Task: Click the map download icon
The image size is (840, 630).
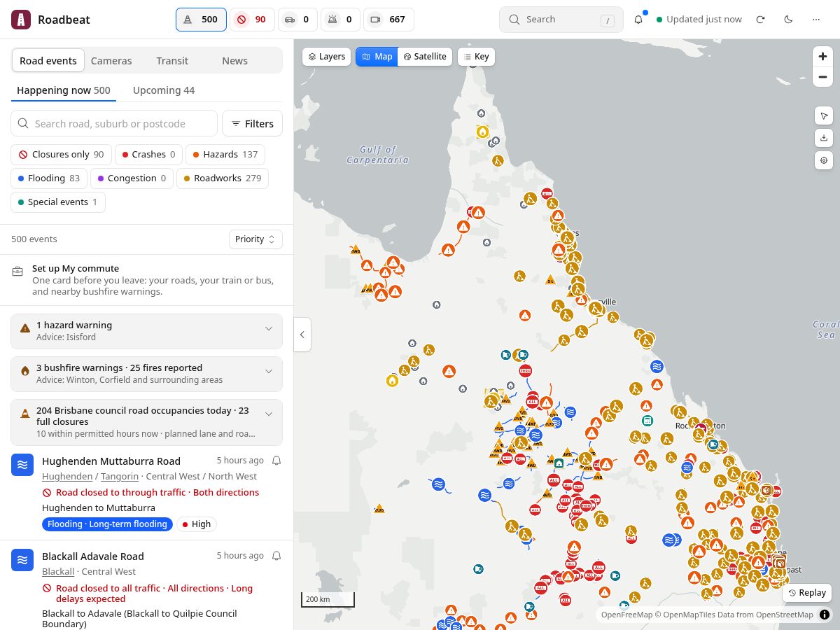Action: [x=824, y=138]
